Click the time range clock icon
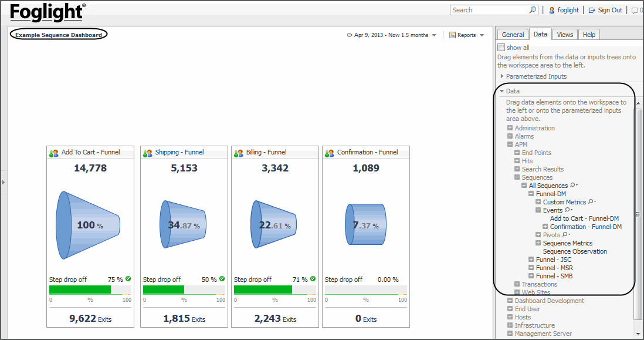644x340 pixels. [x=350, y=35]
